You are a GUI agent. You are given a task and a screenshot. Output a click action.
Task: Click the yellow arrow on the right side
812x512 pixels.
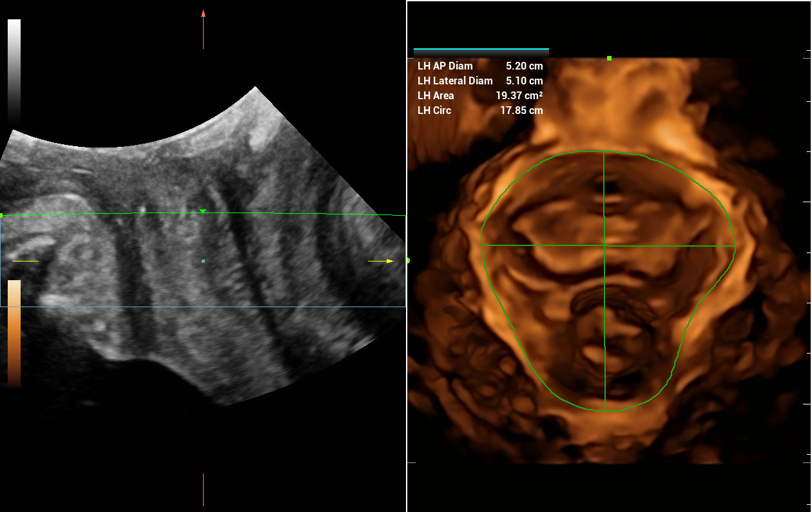coord(389,261)
